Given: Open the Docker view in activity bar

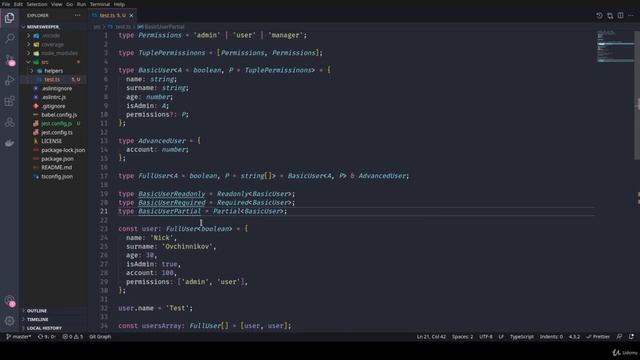Looking at the screenshot, I should [9, 143].
